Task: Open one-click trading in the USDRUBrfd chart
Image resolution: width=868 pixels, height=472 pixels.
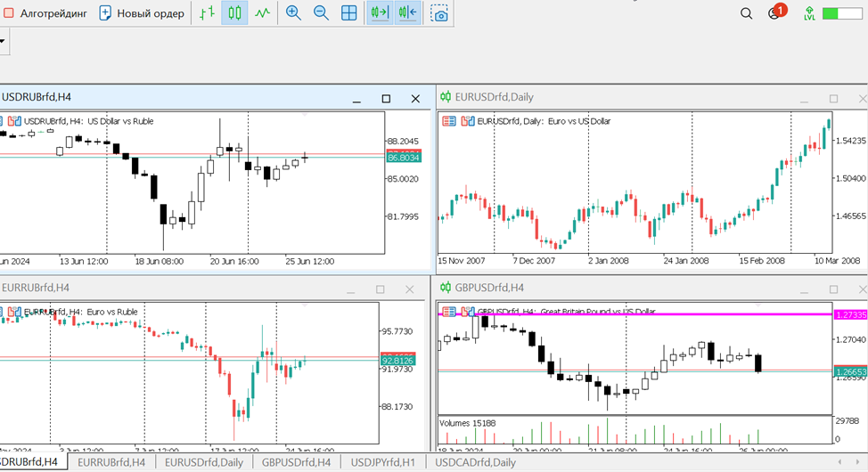Action: [15, 121]
